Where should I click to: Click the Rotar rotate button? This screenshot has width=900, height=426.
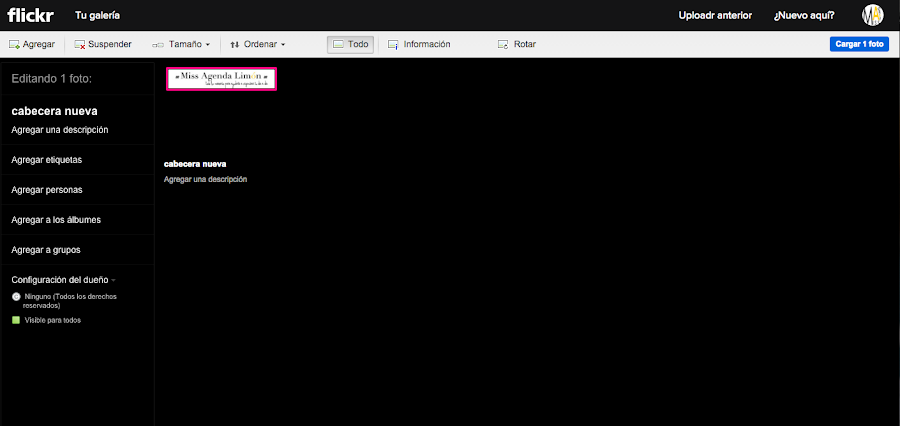tap(517, 44)
